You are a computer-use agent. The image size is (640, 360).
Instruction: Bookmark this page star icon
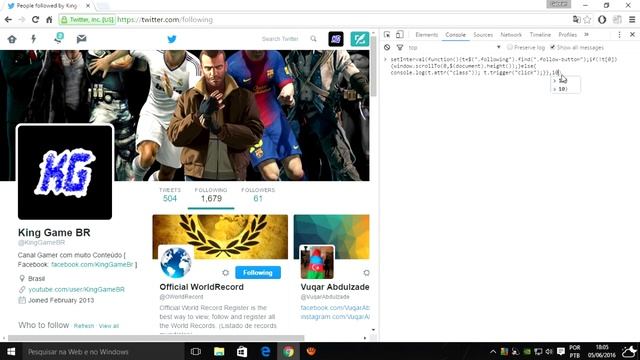(587, 20)
